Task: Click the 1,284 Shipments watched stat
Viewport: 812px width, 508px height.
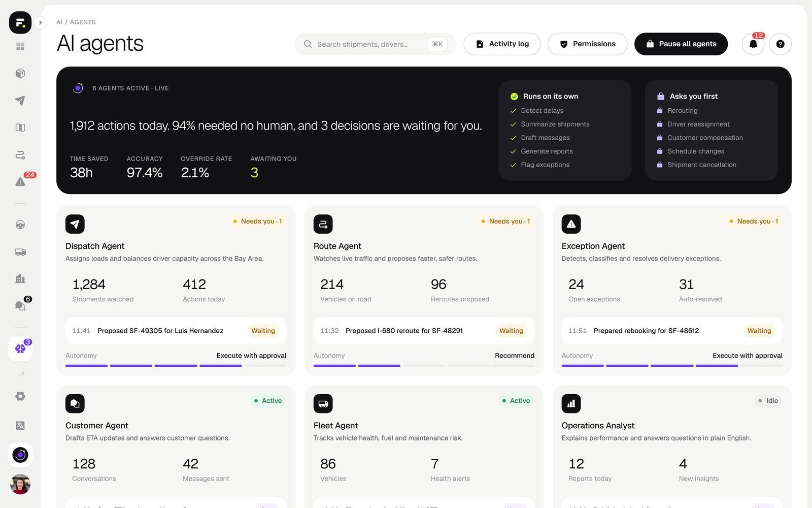Action: click(x=103, y=291)
